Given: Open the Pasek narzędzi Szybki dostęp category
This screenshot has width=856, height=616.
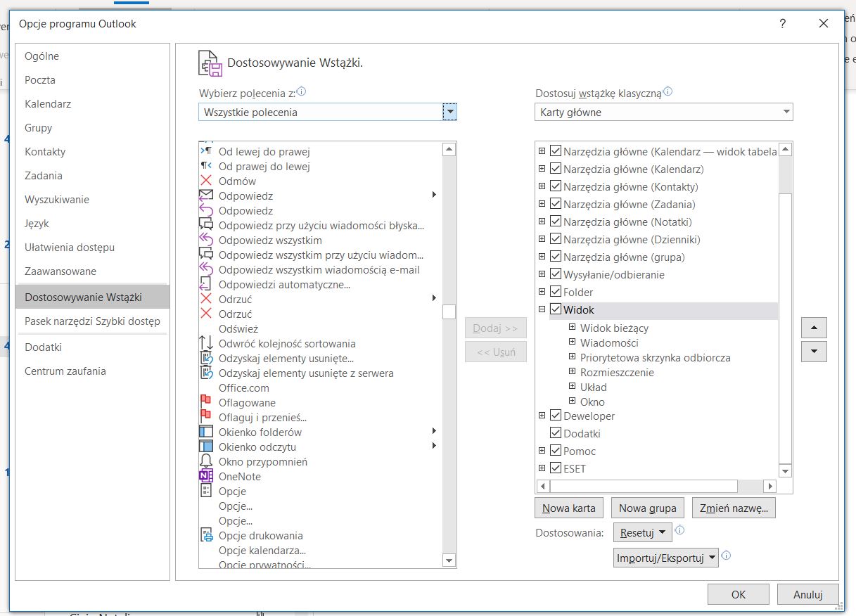Looking at the screenshot, I should (x=92, y=321).
